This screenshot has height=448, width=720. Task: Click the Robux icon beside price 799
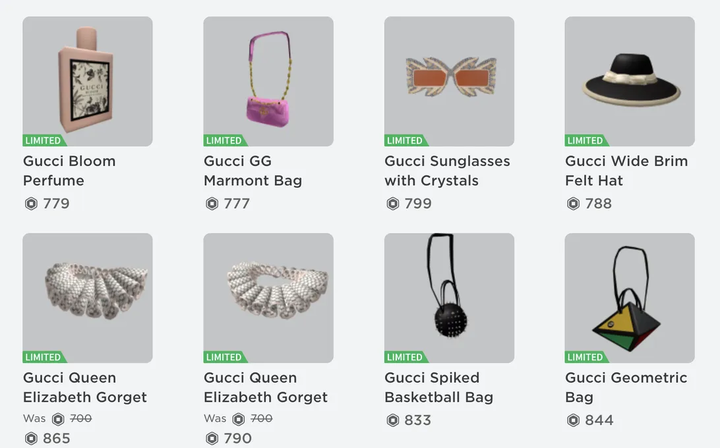point(392,204)
